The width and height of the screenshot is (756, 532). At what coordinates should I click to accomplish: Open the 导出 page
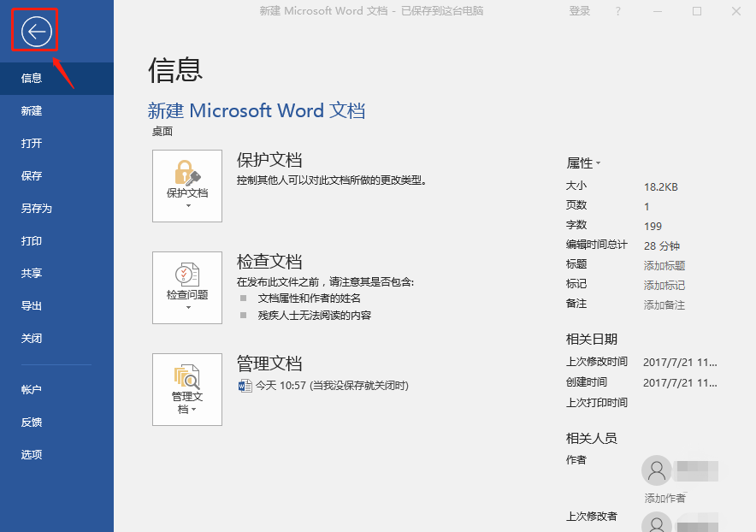pyautogui.click(x=57, y=306)
